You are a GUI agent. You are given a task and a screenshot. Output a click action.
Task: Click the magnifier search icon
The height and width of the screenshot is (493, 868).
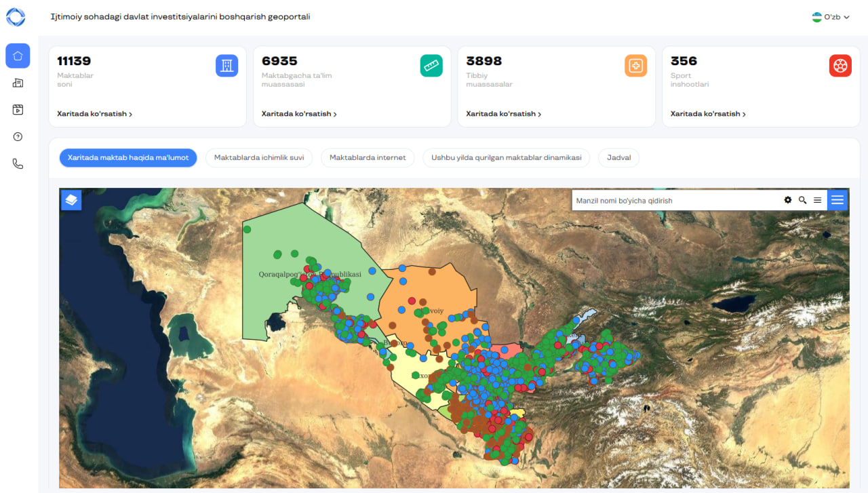click(x=803, y=200)
